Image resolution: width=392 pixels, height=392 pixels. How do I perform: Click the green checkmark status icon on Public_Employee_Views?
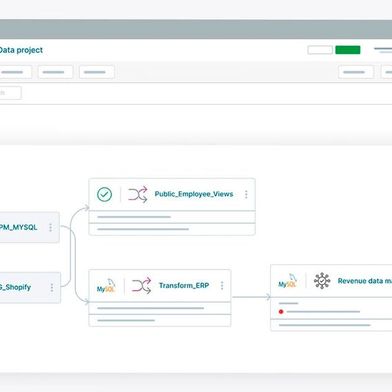[x=104, y=194]
